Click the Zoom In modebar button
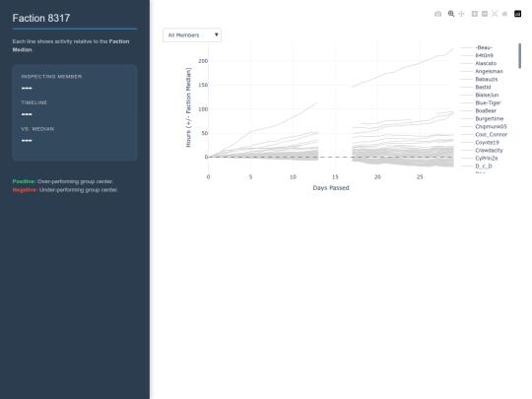Viewport: 532px width, 399px height. [475, 14]
